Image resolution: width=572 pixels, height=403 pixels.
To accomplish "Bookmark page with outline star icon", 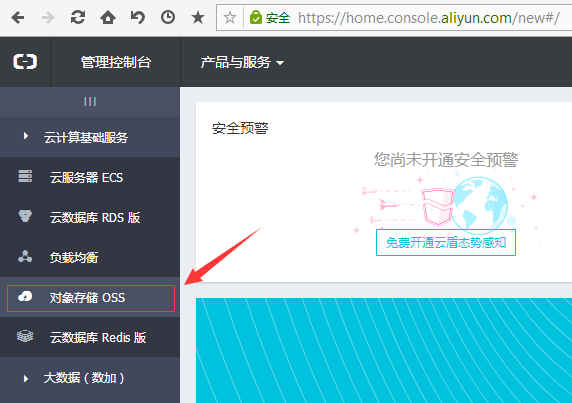I will 230,17.
